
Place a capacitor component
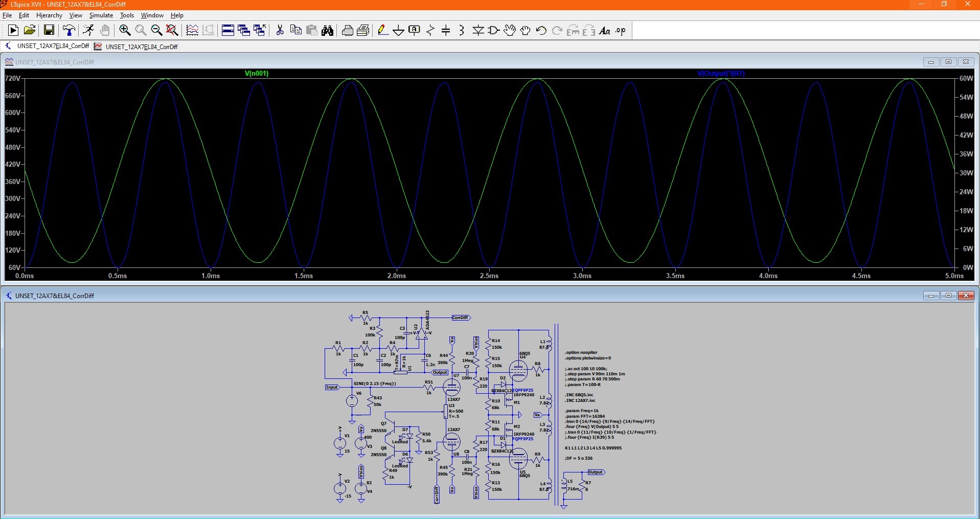pos(446,31)
